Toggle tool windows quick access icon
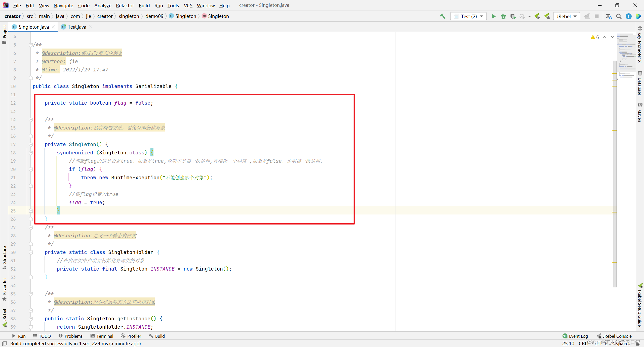 5,343
